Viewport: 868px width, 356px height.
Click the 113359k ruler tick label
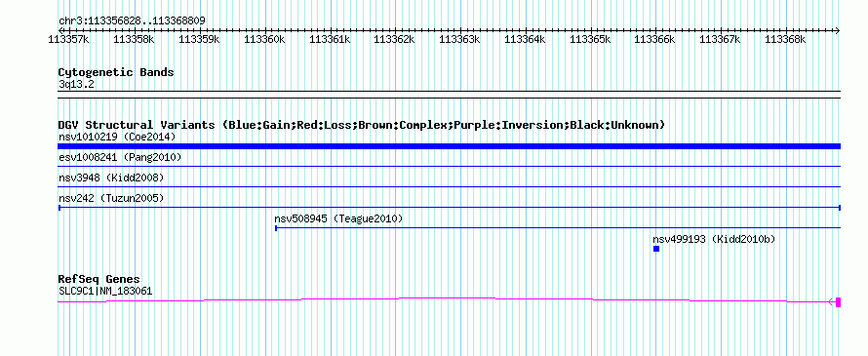click(x=199, y=39)
